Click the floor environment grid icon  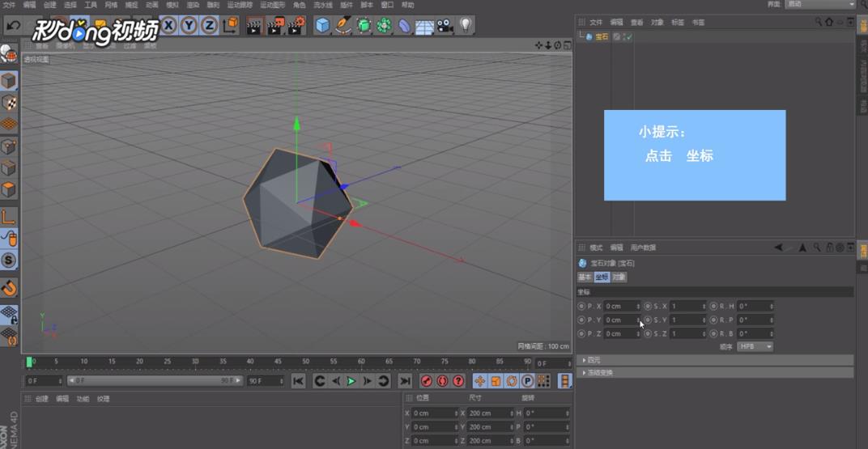click(424, 25)
